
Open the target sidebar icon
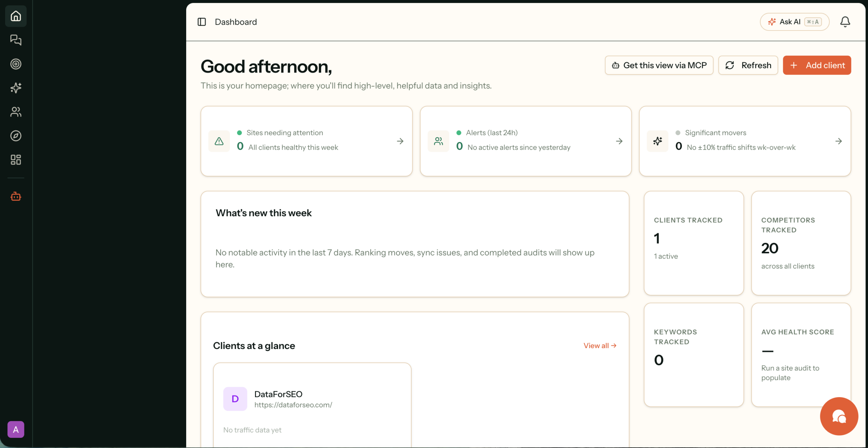point(16,64)
